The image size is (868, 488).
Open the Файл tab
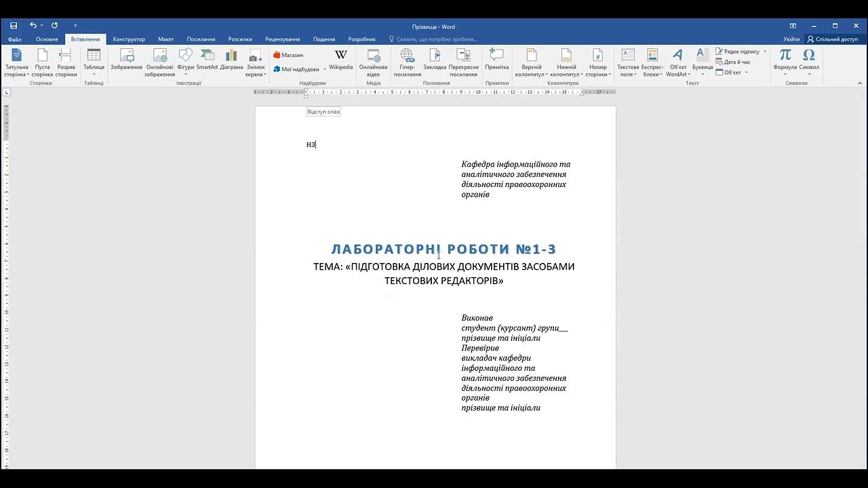15,39
